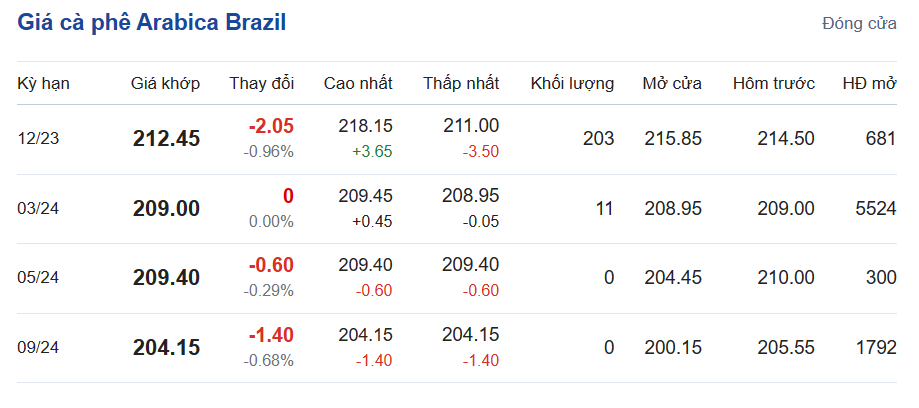Select the 03/24 contract term

click(39, 209)
